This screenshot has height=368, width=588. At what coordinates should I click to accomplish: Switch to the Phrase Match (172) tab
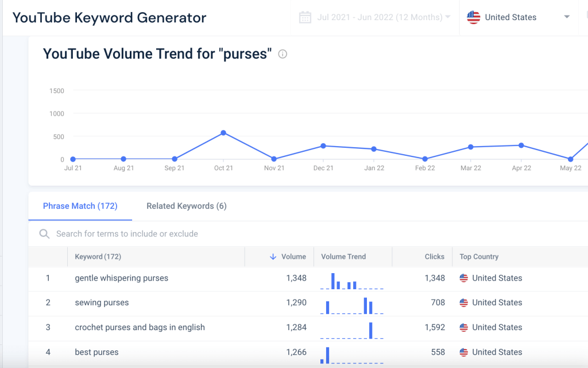[x=80, y=206]
